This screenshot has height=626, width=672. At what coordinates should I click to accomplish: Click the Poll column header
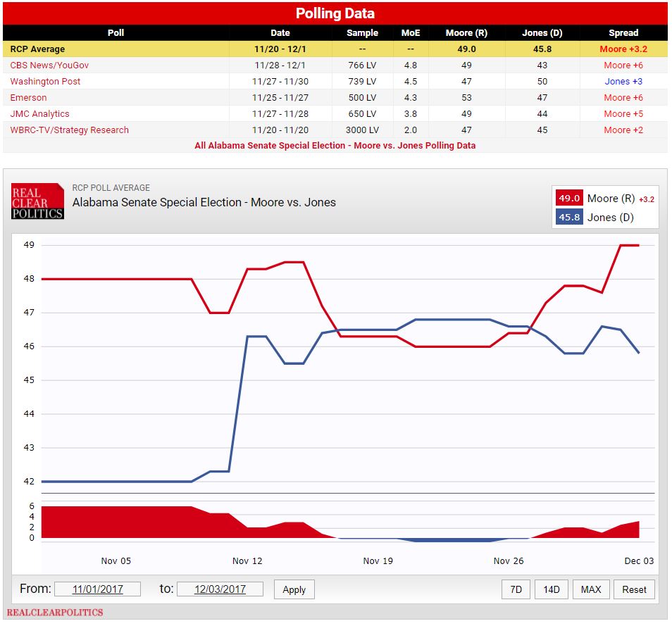(x=116, y=32)
